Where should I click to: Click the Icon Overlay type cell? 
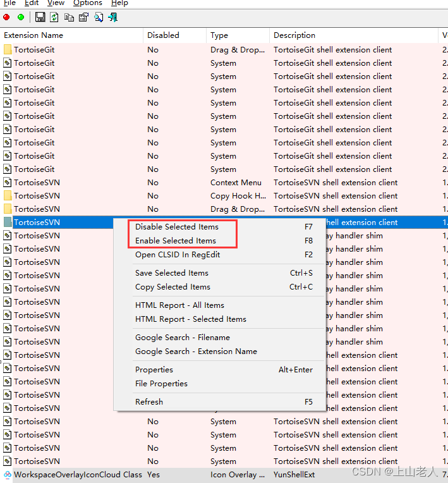click(x=238, y=475)
